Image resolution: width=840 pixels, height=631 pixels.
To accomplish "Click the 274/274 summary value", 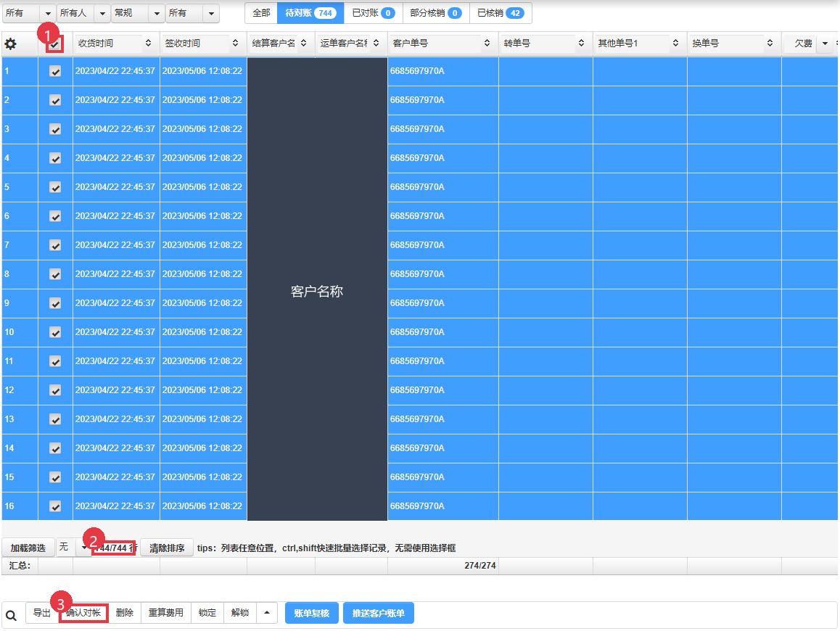I will tap(480, 566).
